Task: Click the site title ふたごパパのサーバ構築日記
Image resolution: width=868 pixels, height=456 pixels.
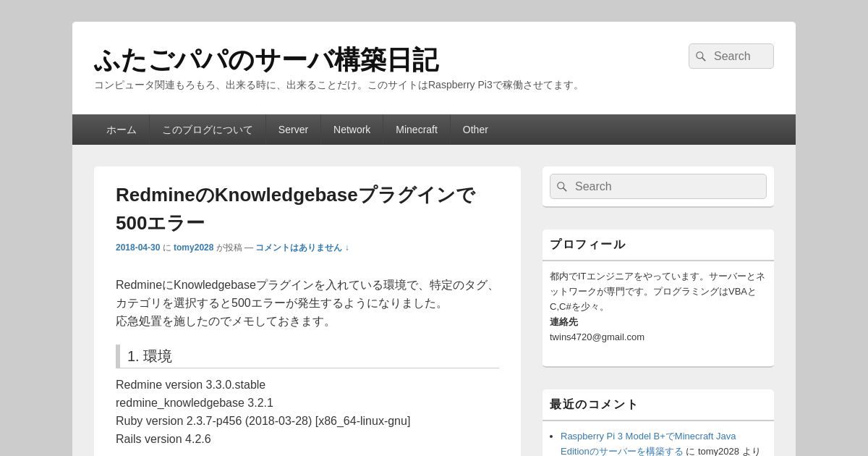Action: click(266, 59)
